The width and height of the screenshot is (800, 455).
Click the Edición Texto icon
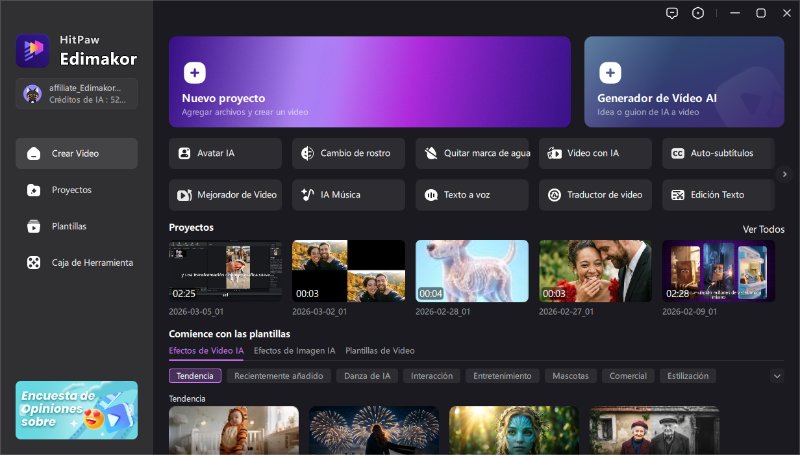point(678,195)
